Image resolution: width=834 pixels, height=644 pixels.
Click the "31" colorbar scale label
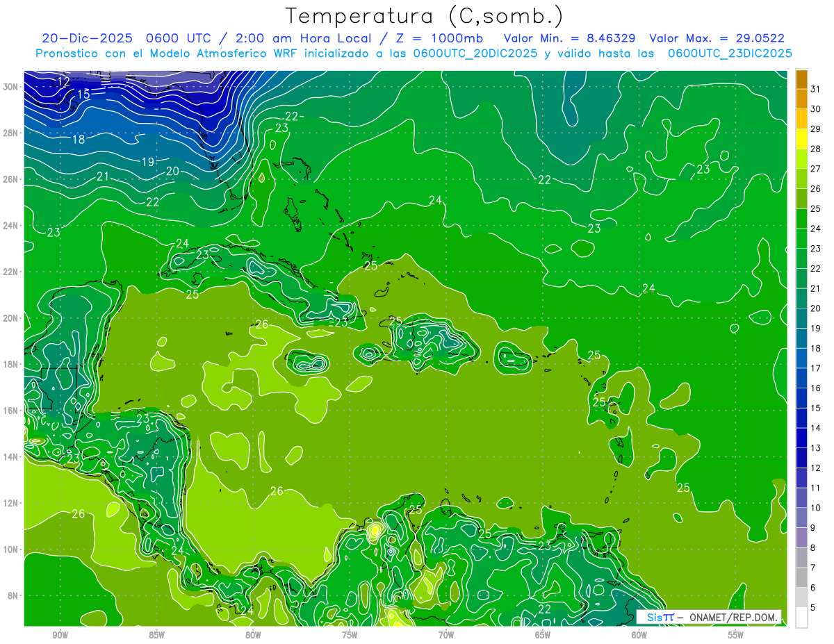(816, 89)
